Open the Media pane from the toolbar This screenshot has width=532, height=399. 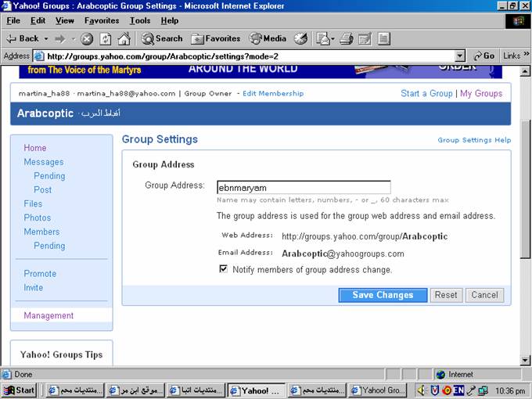(268, 38)
